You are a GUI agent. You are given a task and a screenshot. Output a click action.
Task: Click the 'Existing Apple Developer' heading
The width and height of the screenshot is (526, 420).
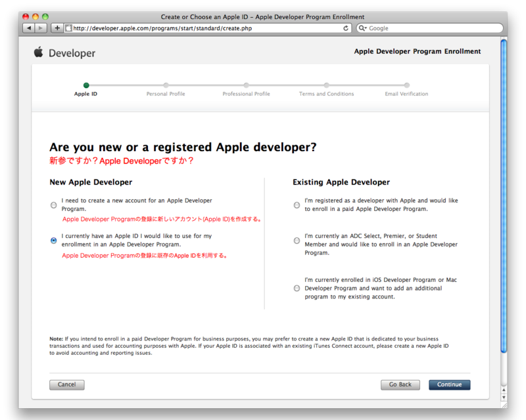coord(341,182)
